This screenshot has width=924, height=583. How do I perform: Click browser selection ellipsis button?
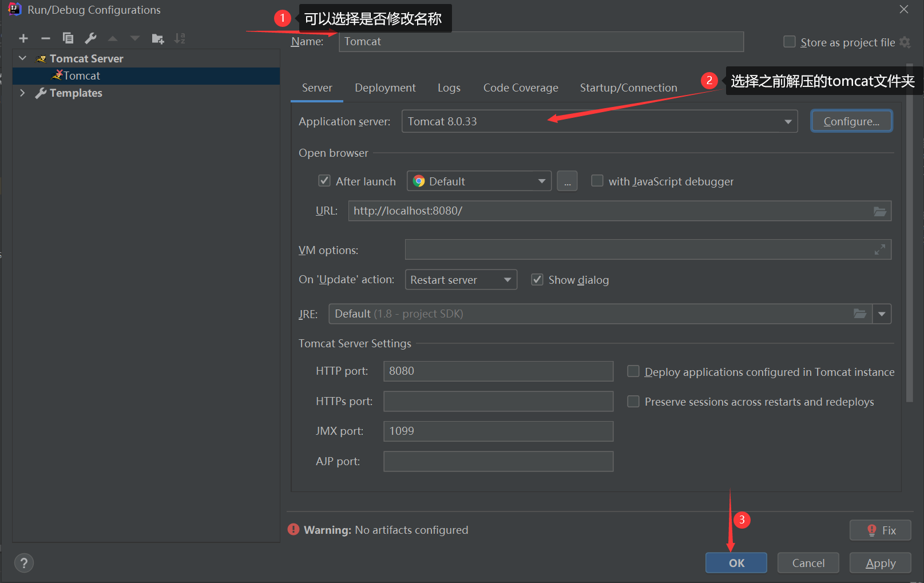[x=567, y=181]
